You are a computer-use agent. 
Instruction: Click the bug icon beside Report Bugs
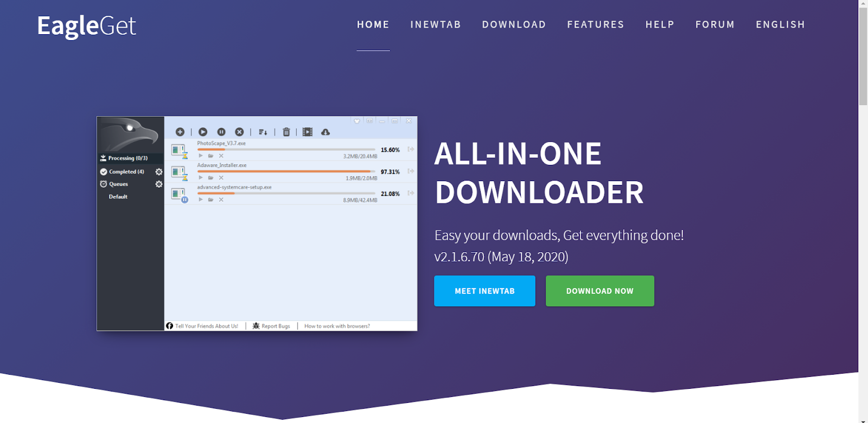click(256, 326)
